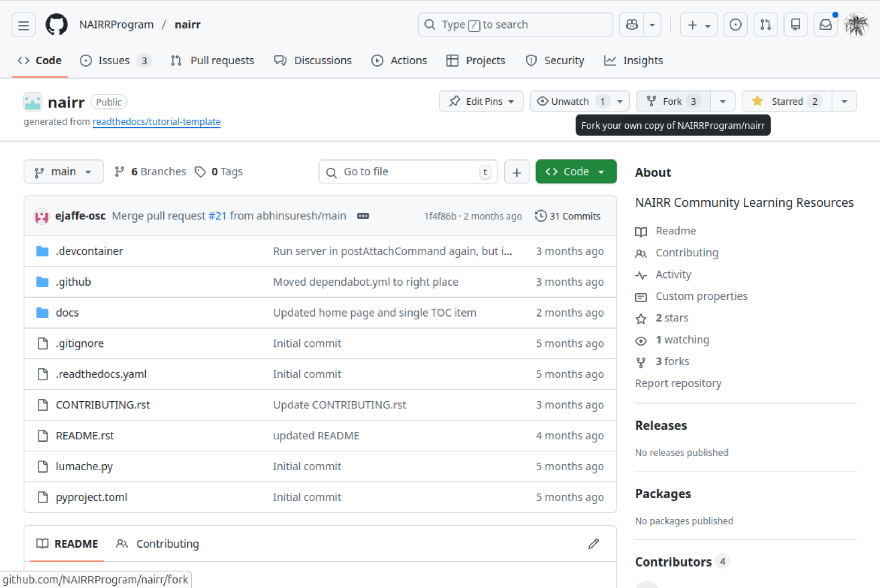Click the Report repository link

tap(678, 383)
